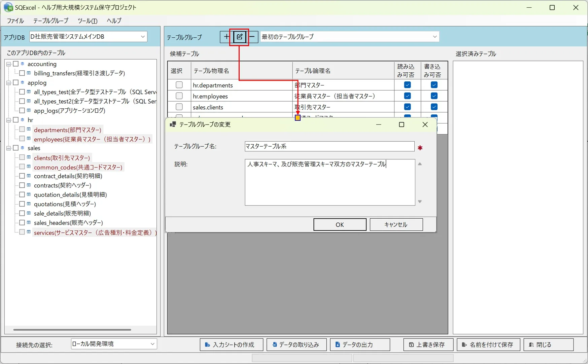Click the hr schema icon in tree
The width and height of the screenshot is (588, 364).
click(23, 120)
